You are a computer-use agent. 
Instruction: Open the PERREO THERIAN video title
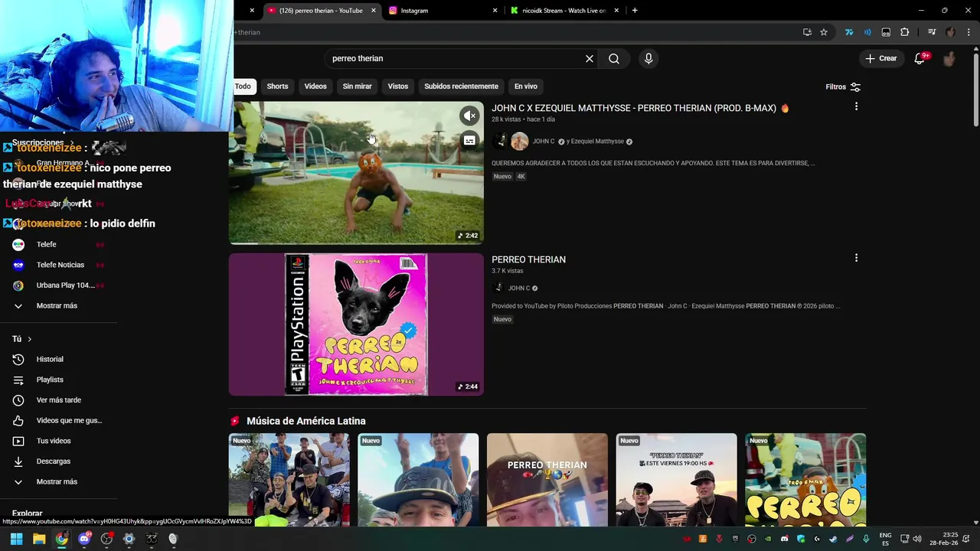[528, 259]
